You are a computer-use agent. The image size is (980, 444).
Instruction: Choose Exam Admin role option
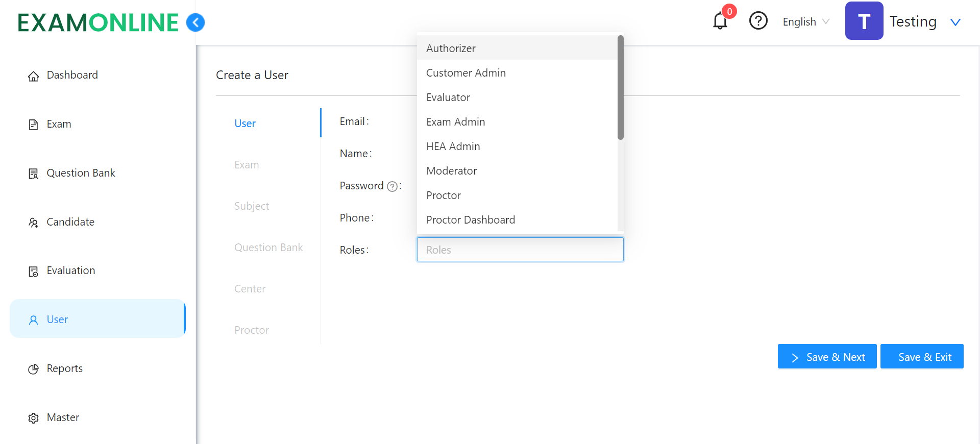455,122
